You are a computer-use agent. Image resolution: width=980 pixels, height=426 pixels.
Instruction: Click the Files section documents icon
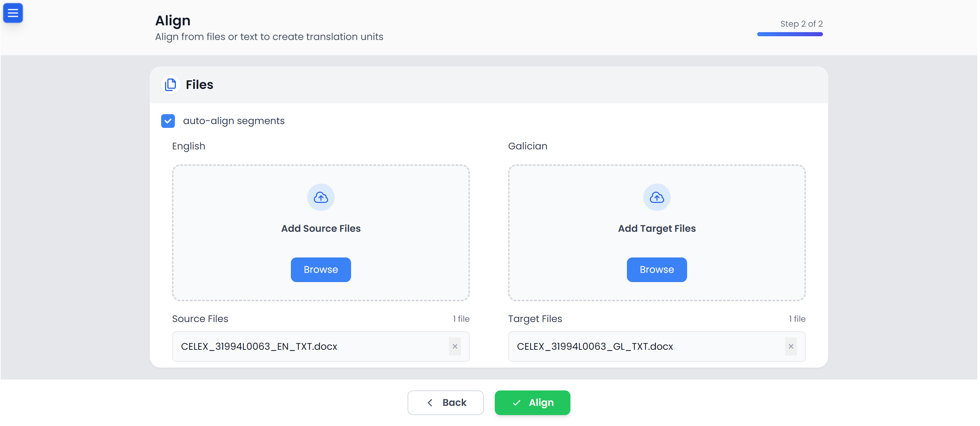[x=170, y=84]
